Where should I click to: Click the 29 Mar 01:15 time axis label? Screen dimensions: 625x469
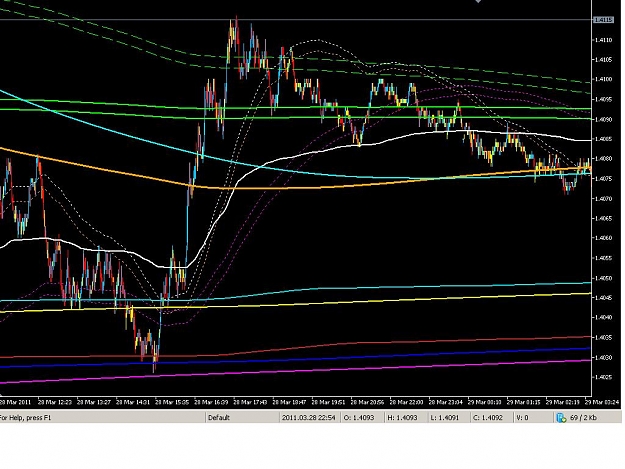tap(523, 402)
